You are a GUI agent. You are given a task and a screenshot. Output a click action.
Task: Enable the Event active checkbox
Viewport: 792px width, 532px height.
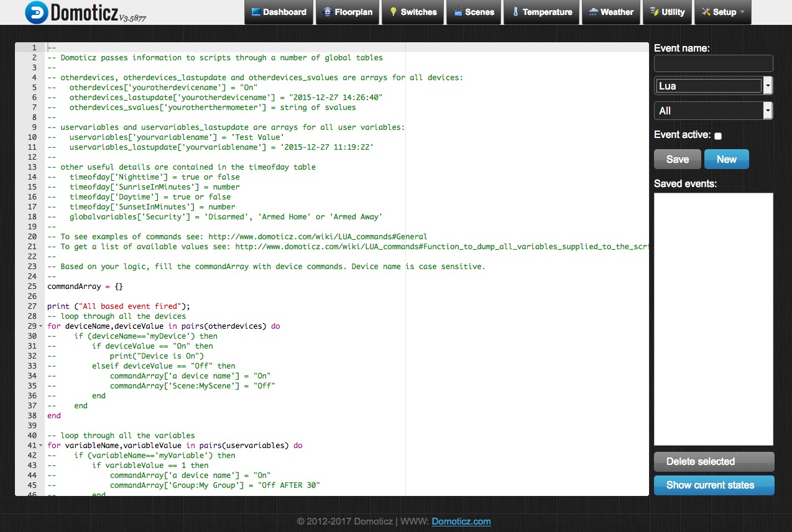pyautogui.click(x=719, y=135)
